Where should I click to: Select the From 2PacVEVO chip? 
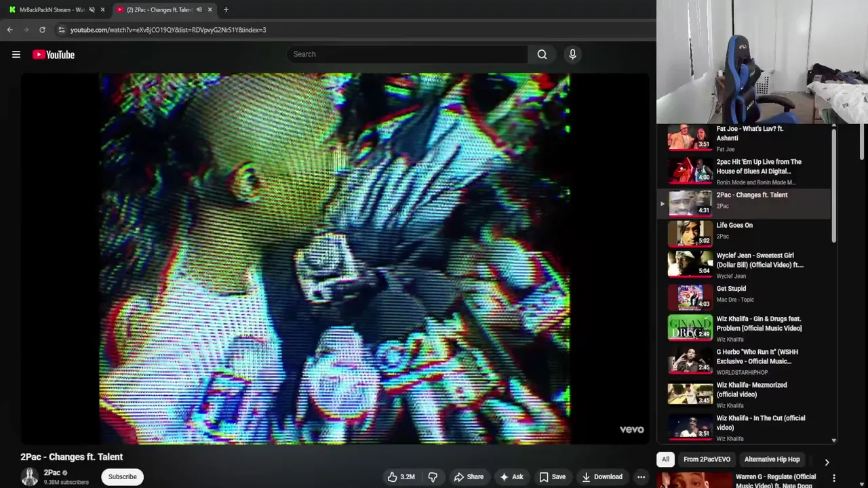pyautogui.click(x=707, y=460)
